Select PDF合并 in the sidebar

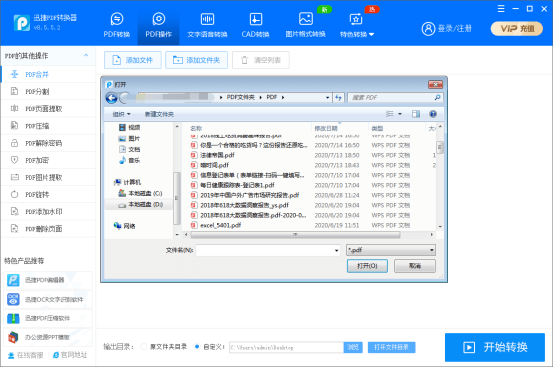point(48,74)
